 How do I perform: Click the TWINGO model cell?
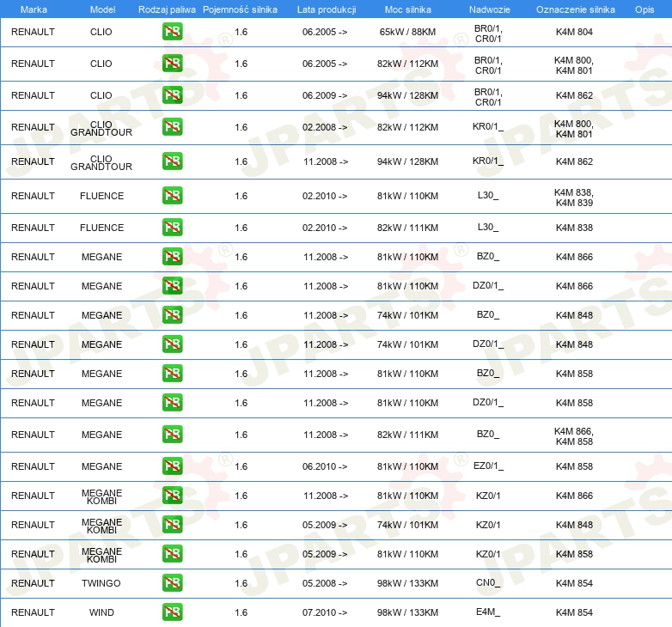point(101,583)
